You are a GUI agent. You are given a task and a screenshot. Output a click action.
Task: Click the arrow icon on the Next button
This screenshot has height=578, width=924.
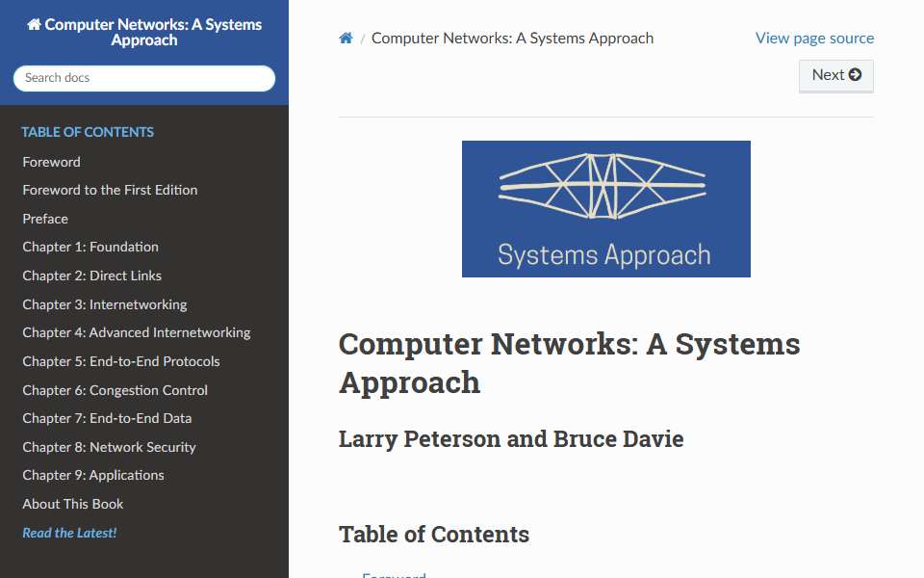[855, 75]
